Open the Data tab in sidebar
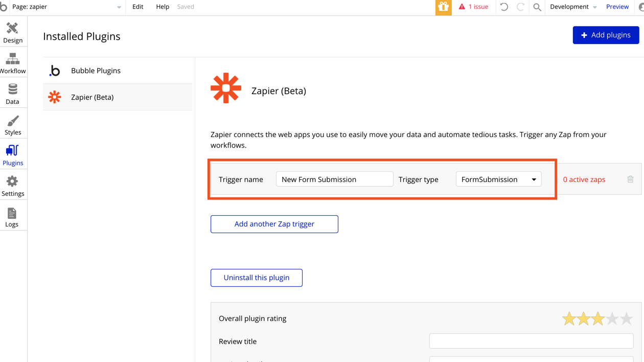Image resolution: width=644 pixels, height=362 pixels. coord(13,94)
